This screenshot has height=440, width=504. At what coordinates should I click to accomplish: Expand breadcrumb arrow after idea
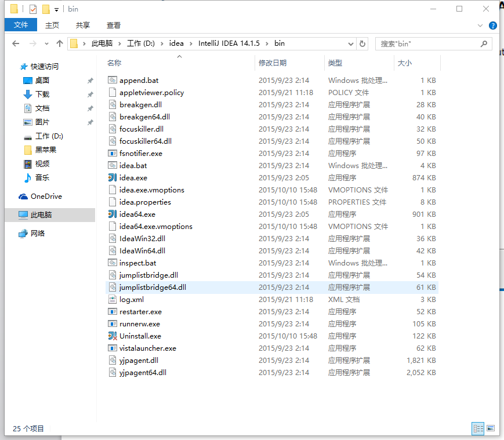(191, 43)
